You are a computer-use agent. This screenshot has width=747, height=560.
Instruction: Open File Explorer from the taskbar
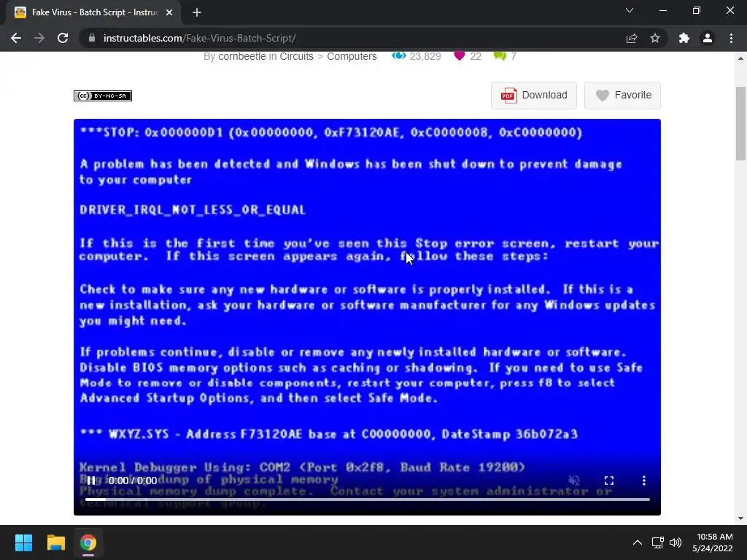55,542
